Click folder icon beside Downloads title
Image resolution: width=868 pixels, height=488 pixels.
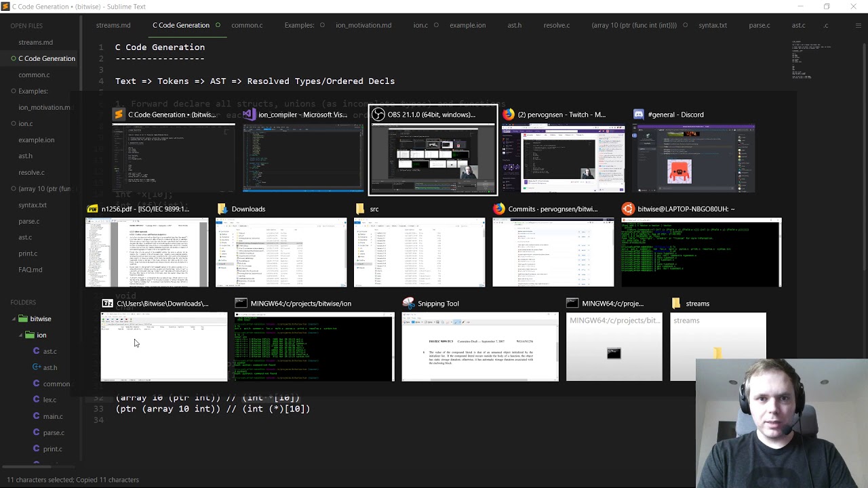pos(222,209)
